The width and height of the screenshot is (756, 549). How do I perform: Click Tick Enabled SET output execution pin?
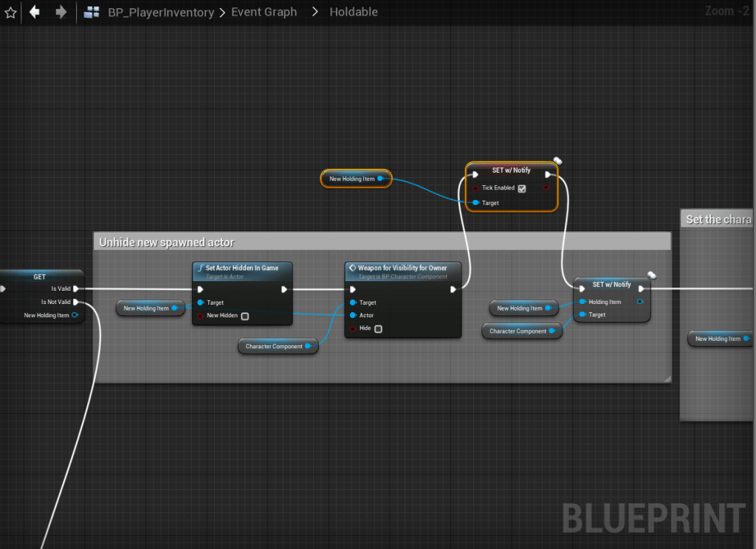click(x=547, y=174)
